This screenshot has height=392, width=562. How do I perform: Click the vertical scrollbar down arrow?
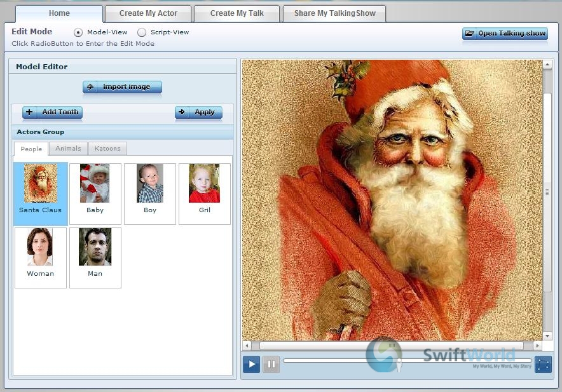547,335
